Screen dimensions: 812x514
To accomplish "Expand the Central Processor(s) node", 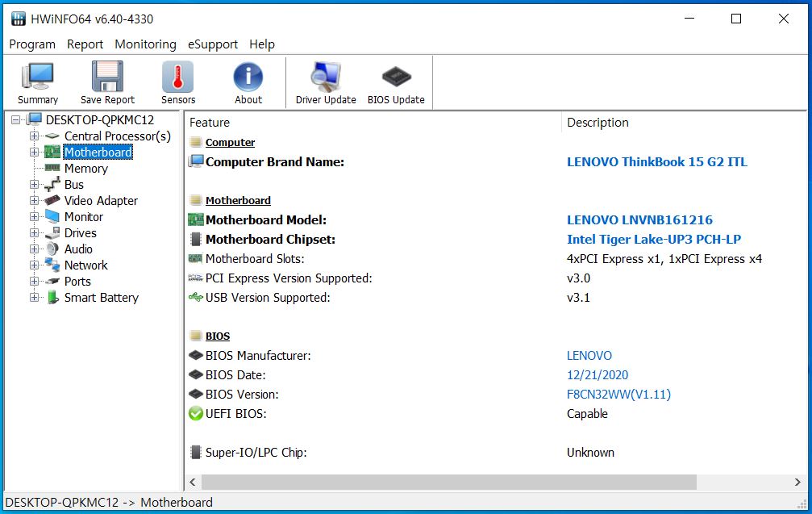I will click(x=34, y=136).
